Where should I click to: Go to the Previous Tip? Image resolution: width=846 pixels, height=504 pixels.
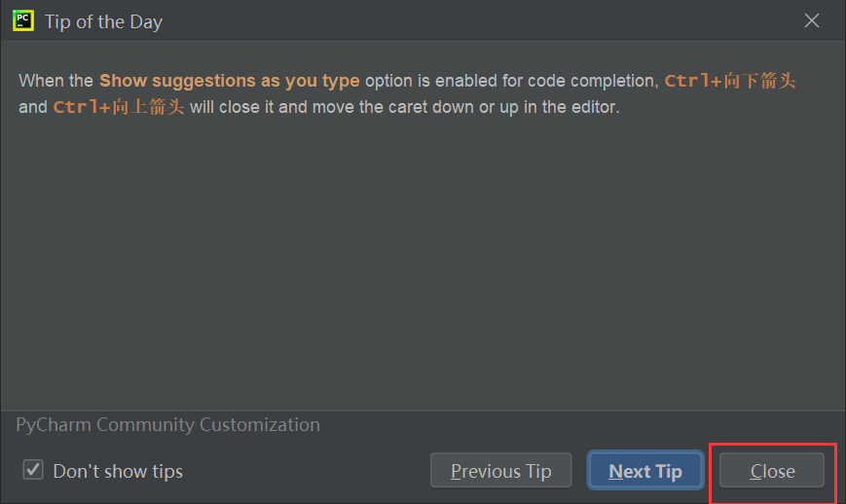[500, 471]
